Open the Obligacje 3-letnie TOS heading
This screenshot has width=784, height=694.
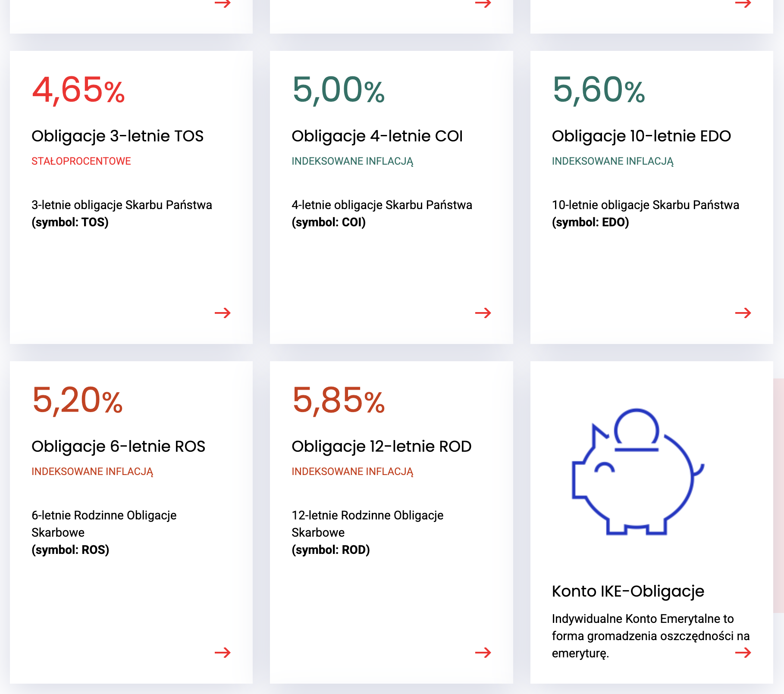tap(117, 136)
